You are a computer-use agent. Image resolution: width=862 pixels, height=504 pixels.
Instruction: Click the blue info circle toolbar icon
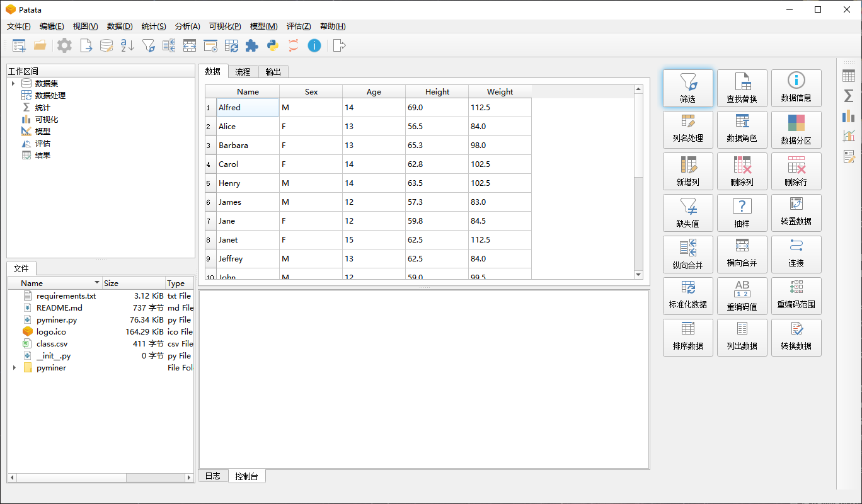coord(314,45)
